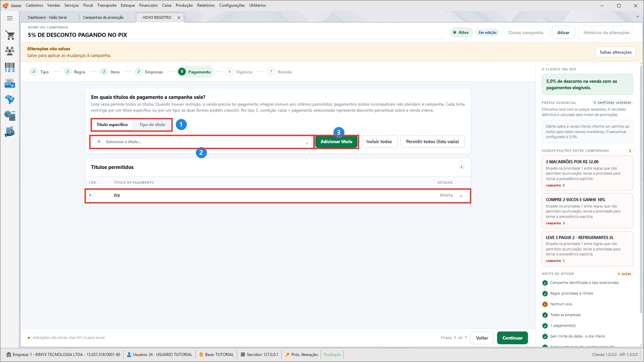Viewport: 644px width, 362px height.
Task: Close the NOVO REGISTRO tab
Action: click(179, 18)
